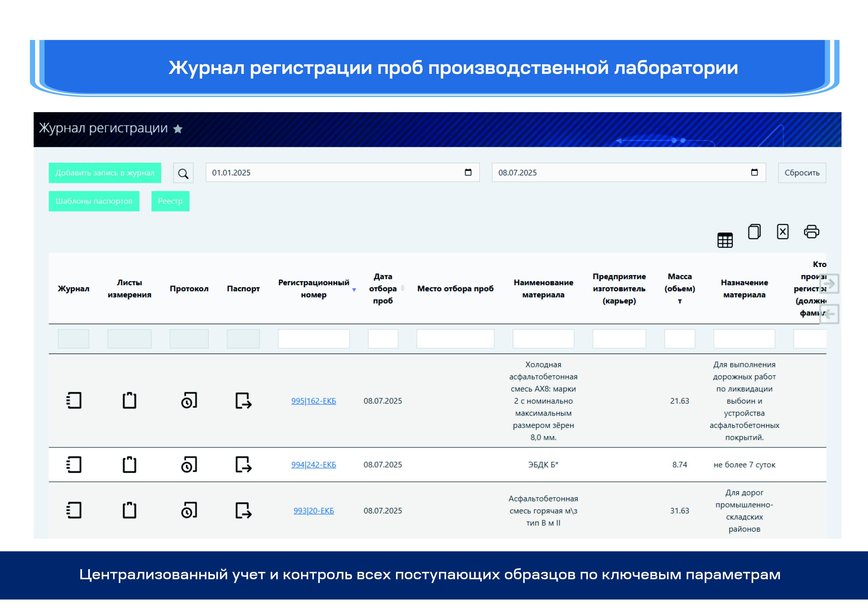Image resolution: width=868 pixels, height=614 pixels.
Task: Open journal icon for record 995|162-ЕКБ
Action: pos(74,400)
